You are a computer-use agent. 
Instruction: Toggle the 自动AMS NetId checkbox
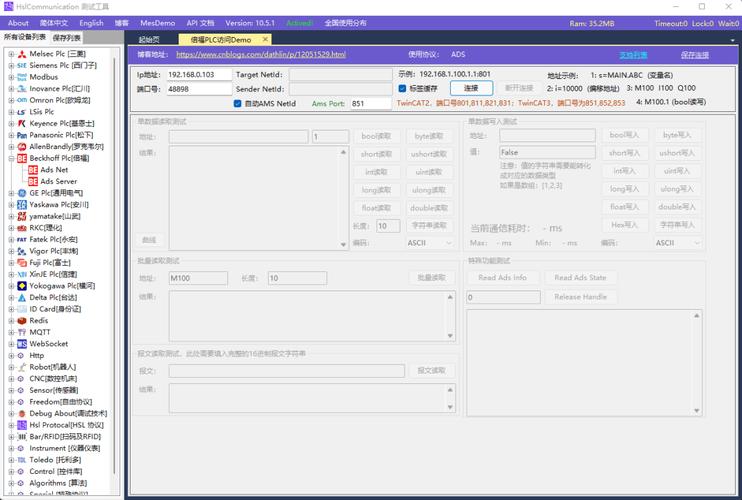pos(238,103)
